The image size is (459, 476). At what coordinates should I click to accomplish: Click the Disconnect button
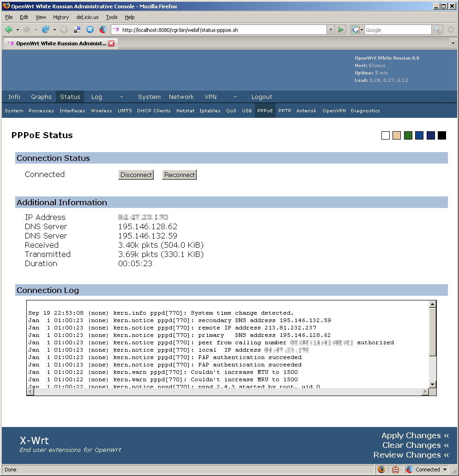tap(136, 175)
